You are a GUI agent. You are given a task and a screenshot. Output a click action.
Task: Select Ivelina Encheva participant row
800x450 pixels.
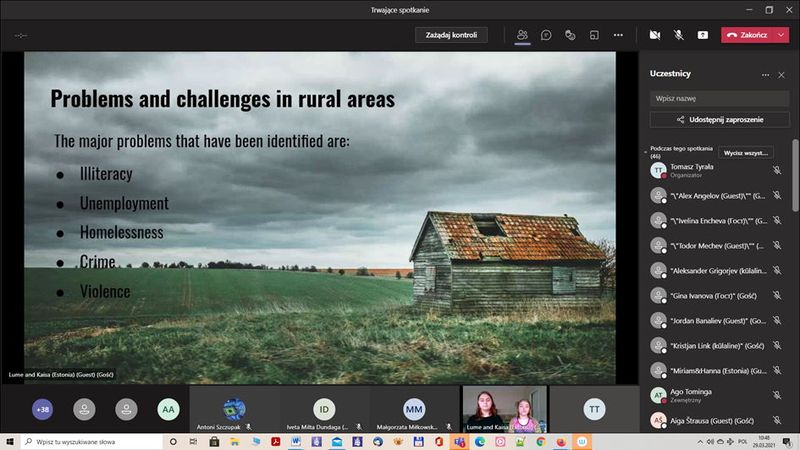click(717, 220)
